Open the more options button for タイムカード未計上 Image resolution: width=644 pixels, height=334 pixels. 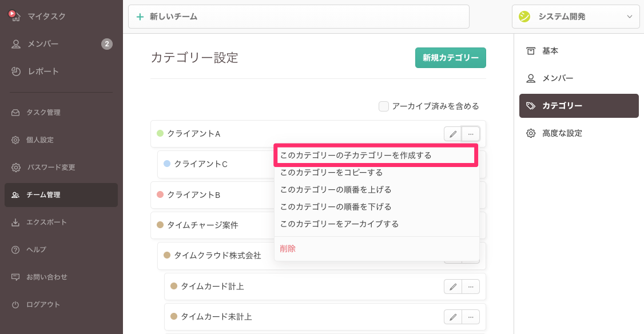pos(471,316)
